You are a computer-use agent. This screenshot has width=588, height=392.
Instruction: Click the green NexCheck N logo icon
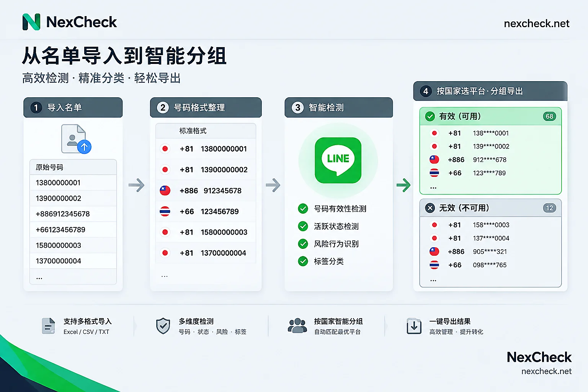[31, 22]
